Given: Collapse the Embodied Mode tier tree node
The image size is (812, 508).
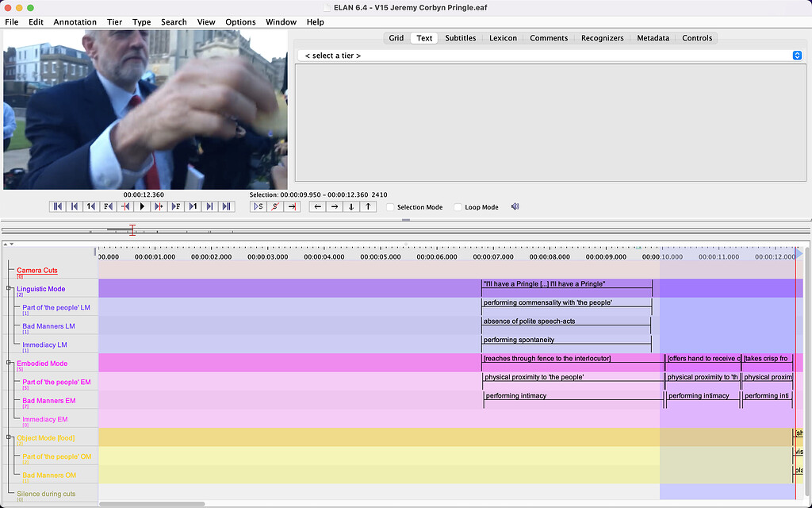Looking at the screenshot, I should coord(10,363).
